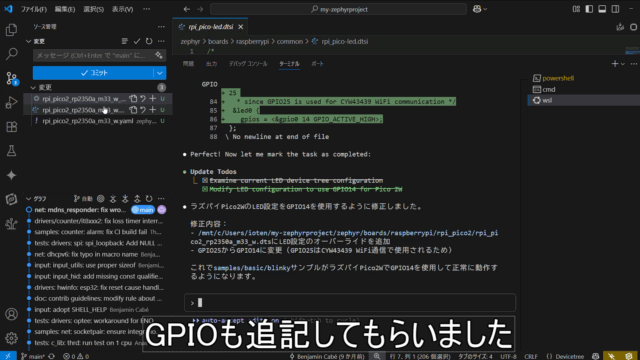Stage changes for first rpi_pico2_rp2350a_m33_w row
Image resolution: width=640 pixels, height=360 pixels.
pyautogui.click(x=153, y=98)
